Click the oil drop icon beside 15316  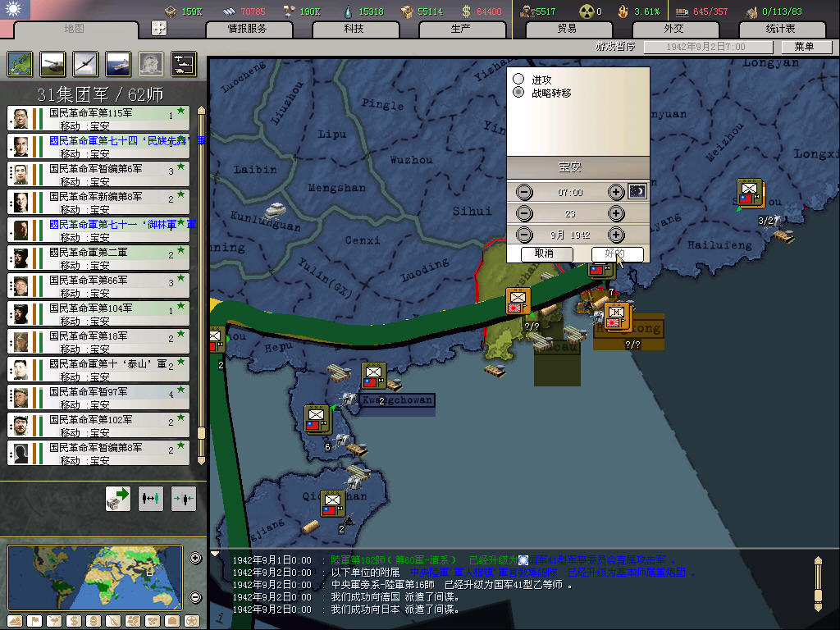pos(349,11)
